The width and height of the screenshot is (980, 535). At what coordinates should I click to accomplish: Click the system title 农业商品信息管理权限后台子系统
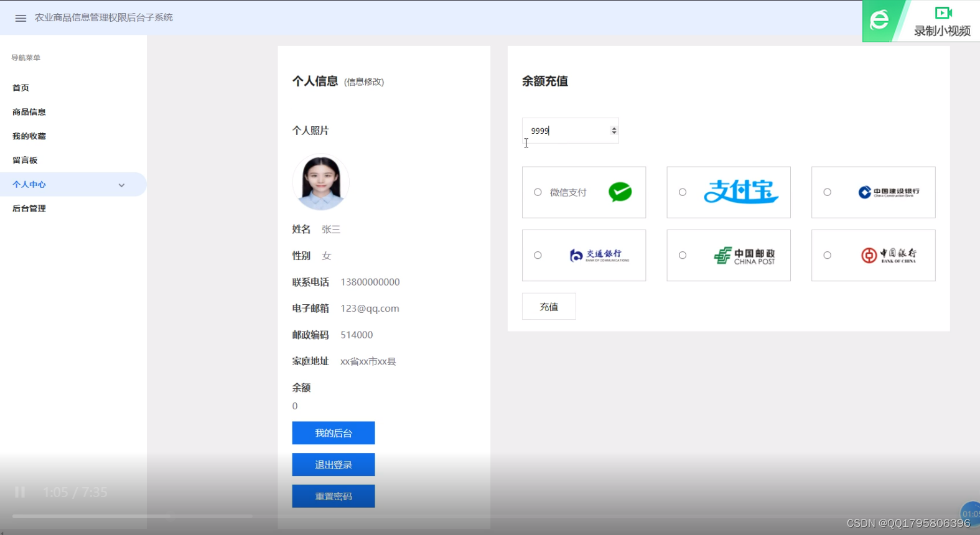coord(104,17)
